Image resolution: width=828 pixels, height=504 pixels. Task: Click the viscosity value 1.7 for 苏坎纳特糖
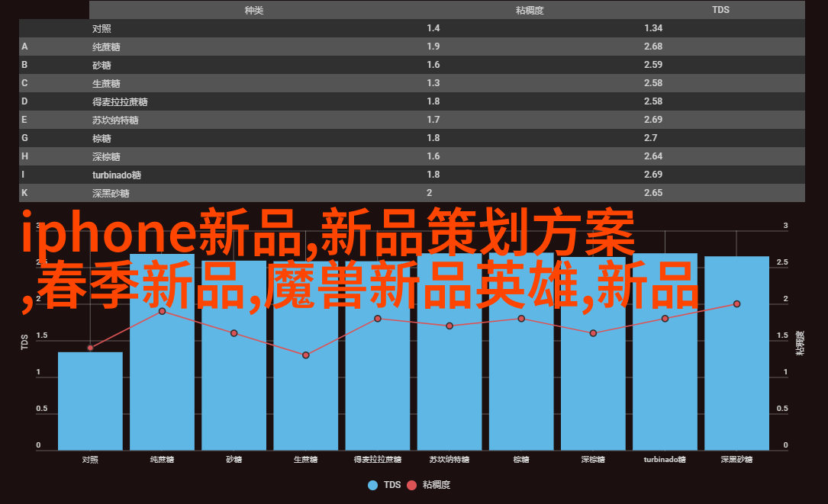coord(433,119)
